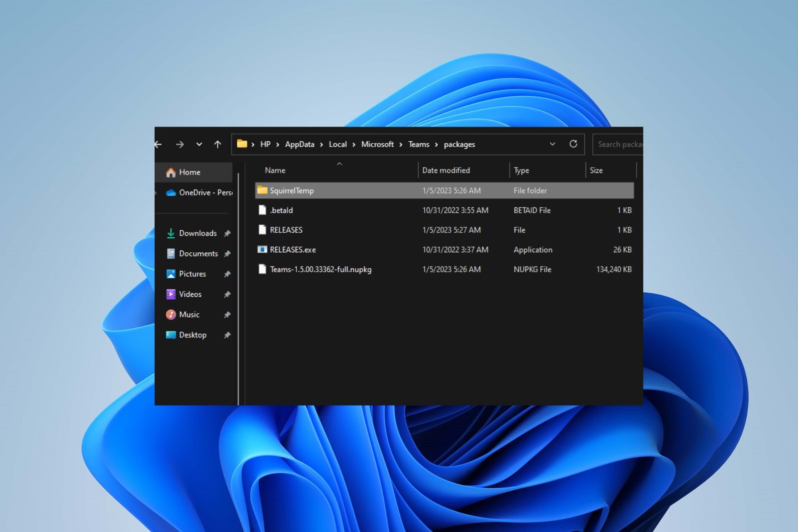798x532 pixels.
Task: Go up one folder level arrow
Action: (x=217, y=144)
